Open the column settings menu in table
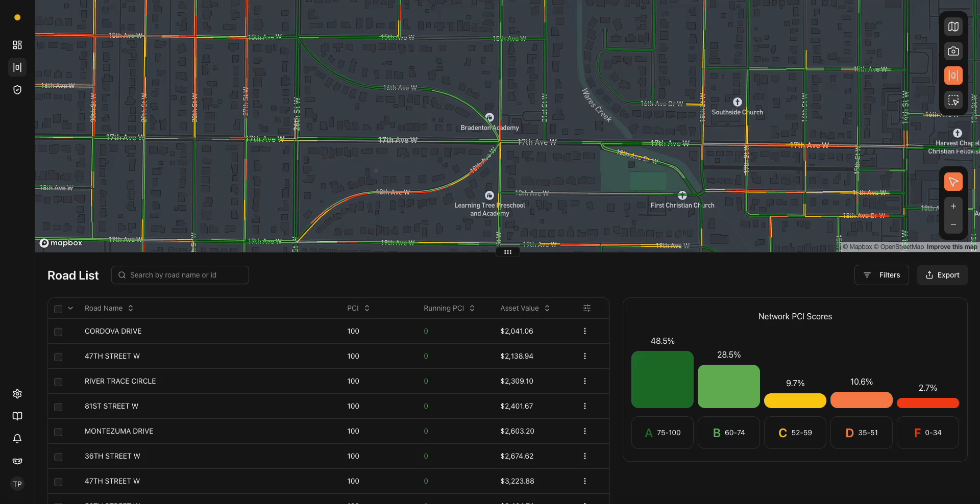 point(586,308)
